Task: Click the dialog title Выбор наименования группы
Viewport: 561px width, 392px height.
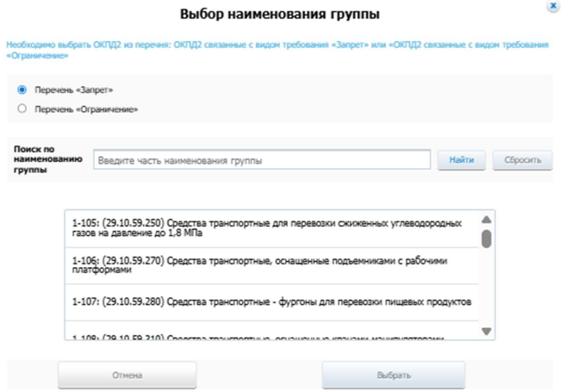Action: [x=280, y=15]
